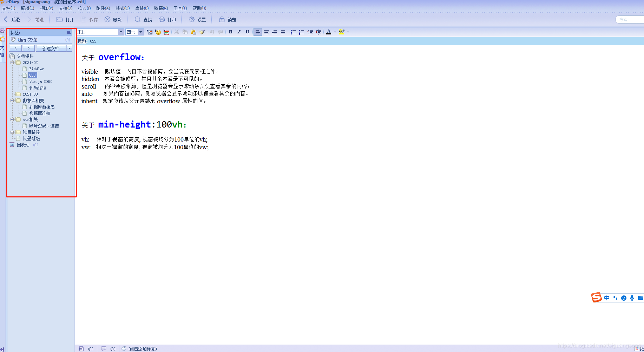Toggle bold formatting
The width and height of the screenshot is (644, 352).
tap(231, 32)
